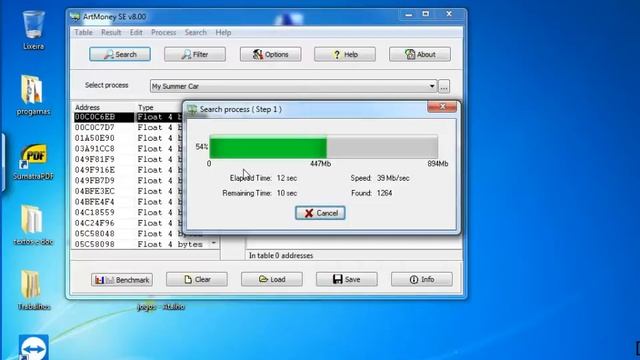
Task: Open the Edit menu
Action: pyautogui.click(x=136, y=32)
